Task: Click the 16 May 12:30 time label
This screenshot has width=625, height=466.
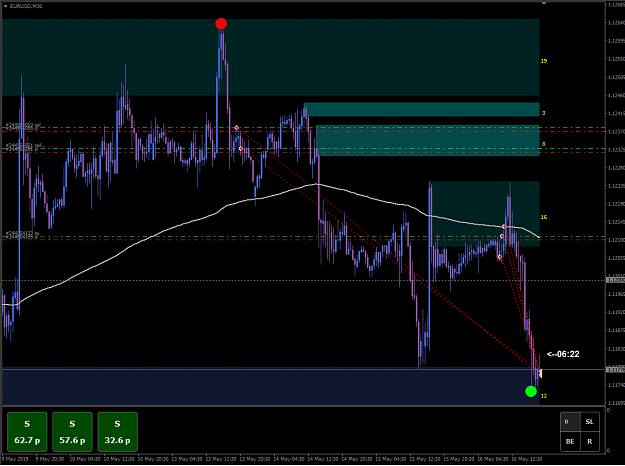Action: click(x=527, y=459)
